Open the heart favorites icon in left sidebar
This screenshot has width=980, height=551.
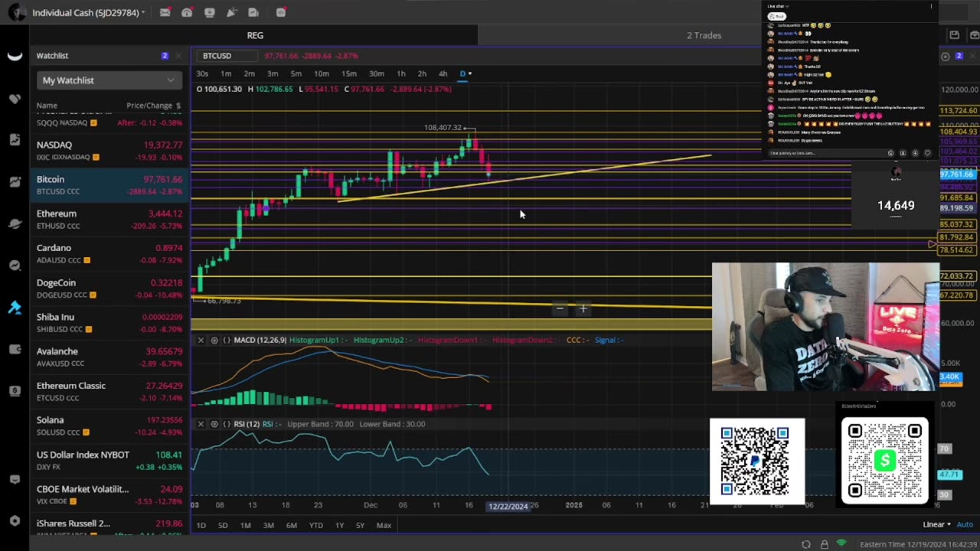tap(15, 99)
